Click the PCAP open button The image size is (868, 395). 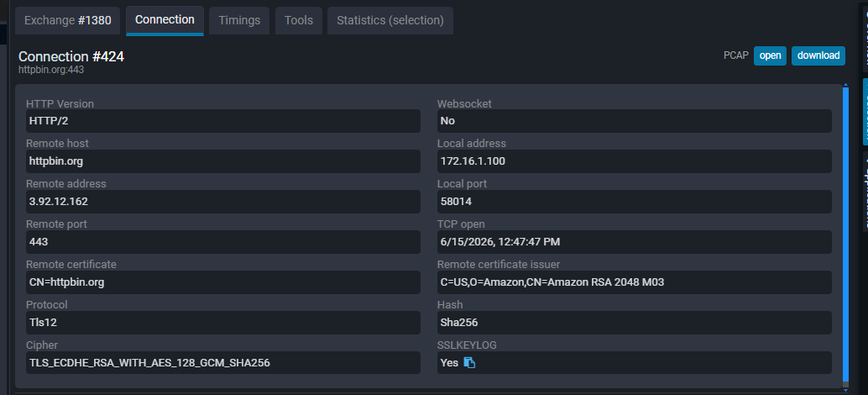(x=770, y=55)
